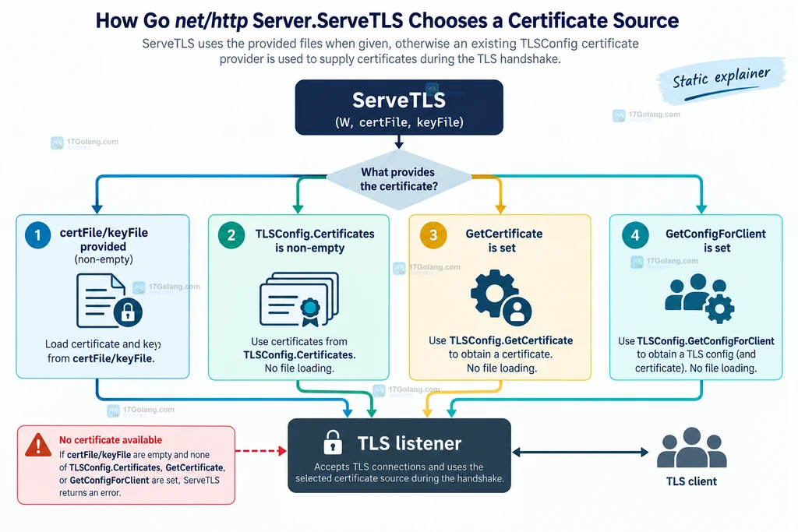Click 'Use TLSConfig.GetConfigForClient' description text
The width and height of the screenshot is (798, 532).
pyautogui.click(x=696, y=354)
